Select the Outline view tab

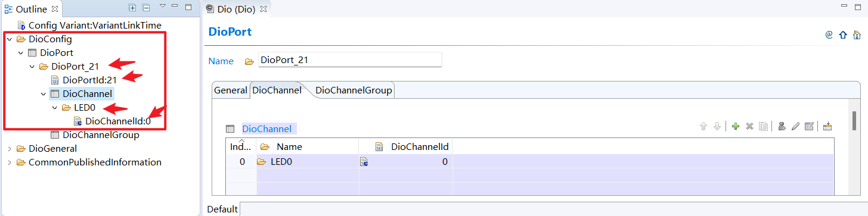pos(32,9)
